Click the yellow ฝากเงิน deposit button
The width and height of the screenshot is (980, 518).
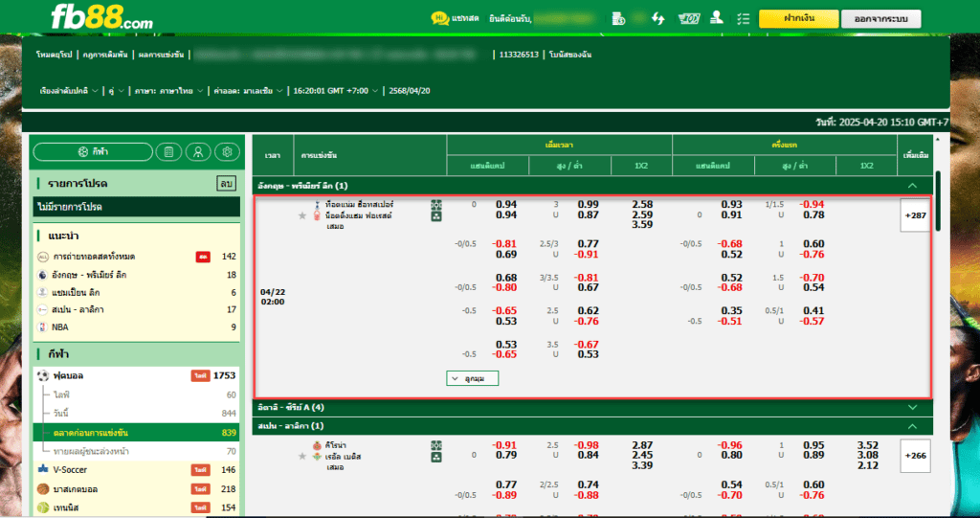tap(798, 19)
